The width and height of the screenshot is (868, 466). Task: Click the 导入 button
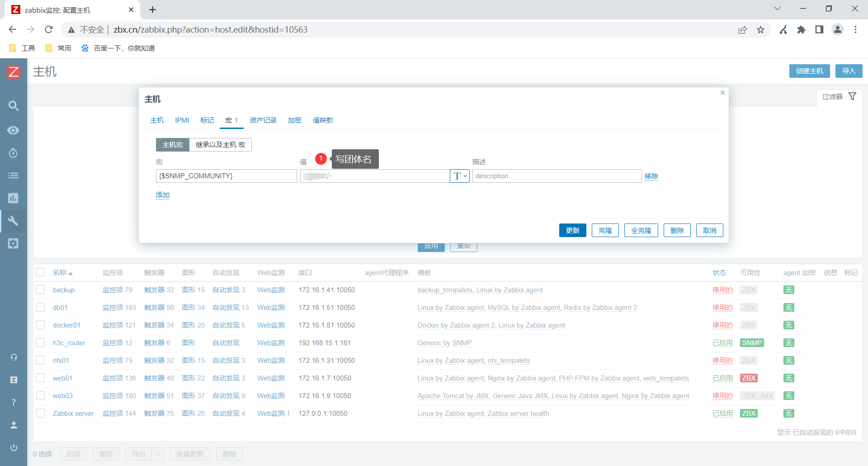(849, 71)
